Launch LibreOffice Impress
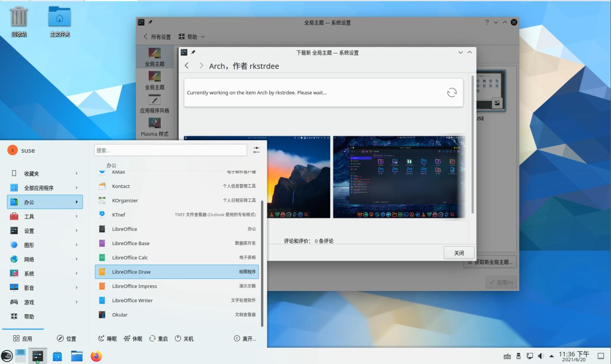The height and width of the screenshot is (364, 611). [177, 286]
